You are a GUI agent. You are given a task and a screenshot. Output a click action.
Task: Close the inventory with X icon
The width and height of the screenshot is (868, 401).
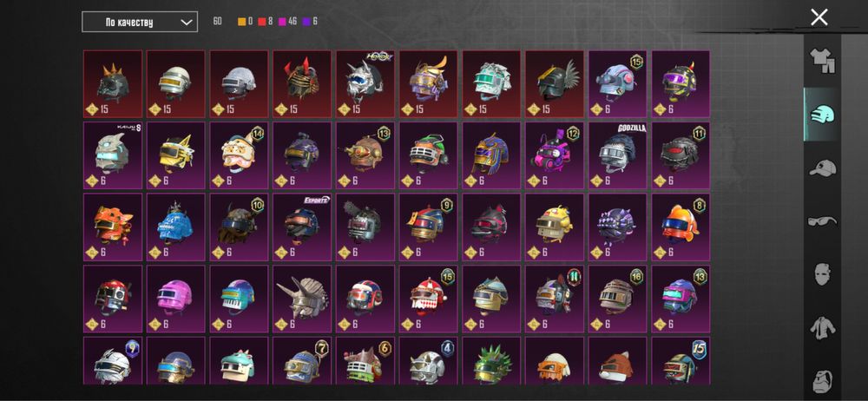(819, 17)
